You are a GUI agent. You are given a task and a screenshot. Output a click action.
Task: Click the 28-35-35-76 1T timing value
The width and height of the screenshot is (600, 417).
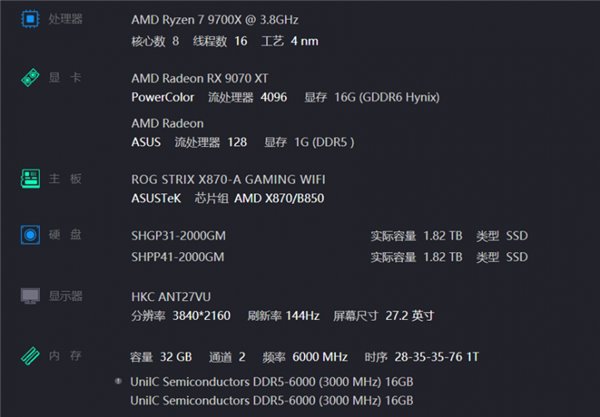pos(437,357)
